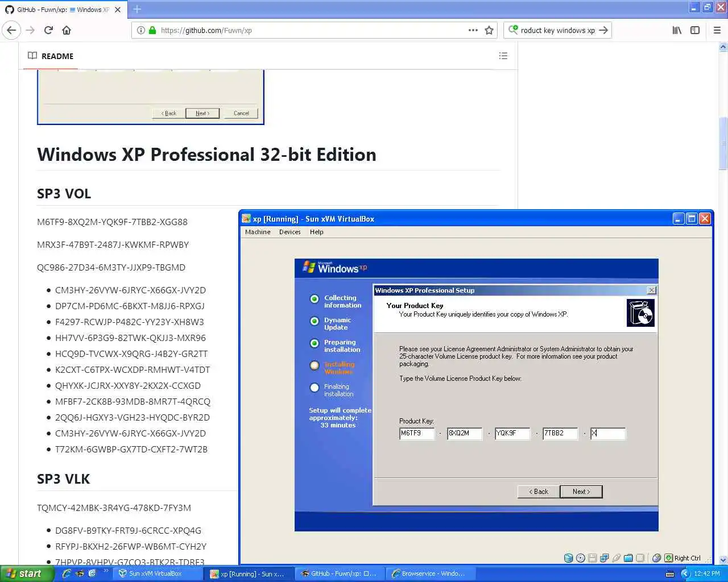Click key M6TF9-8XQ2M-YQK9F-7TBB2-XGG88
The height and width of the screenshot is (582, 728).
pyautogui.click(x=112, y=222)
